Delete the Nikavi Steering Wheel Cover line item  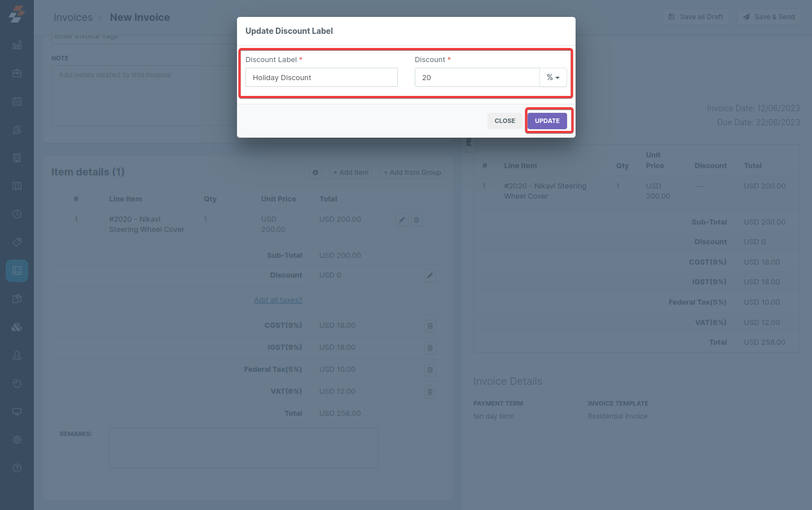pyautogui.click(x=416, y=220)
